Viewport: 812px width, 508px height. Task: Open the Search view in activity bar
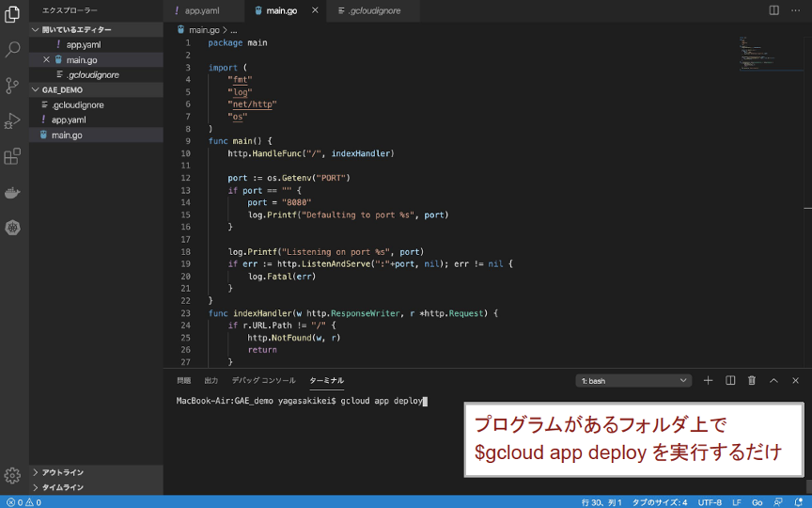tap(12, 50)
